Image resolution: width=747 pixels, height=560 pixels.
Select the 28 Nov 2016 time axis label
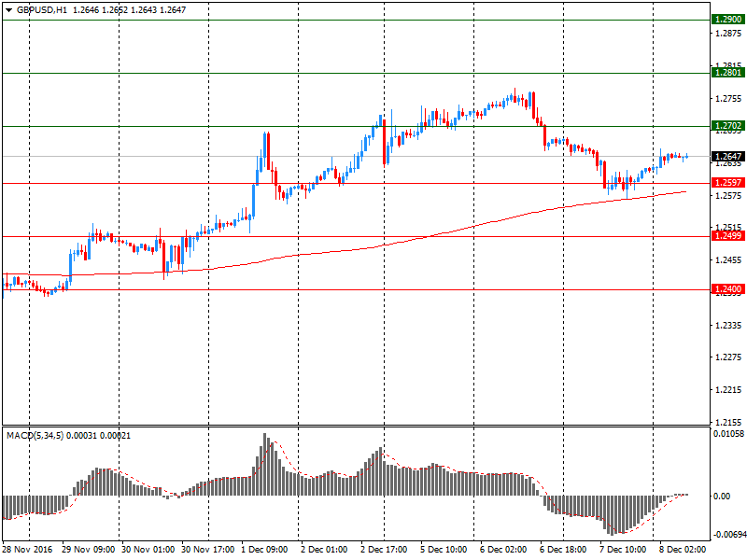point(27,550)
